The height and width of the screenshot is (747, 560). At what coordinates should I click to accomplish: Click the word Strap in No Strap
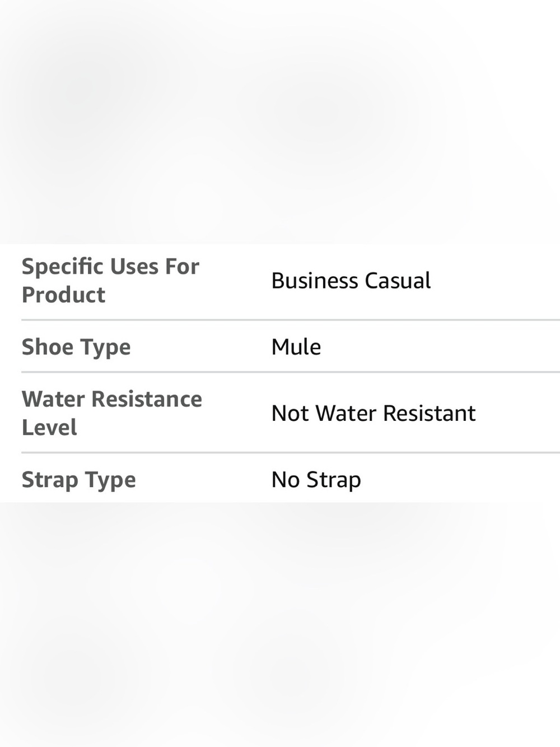(x=334, y=480)
